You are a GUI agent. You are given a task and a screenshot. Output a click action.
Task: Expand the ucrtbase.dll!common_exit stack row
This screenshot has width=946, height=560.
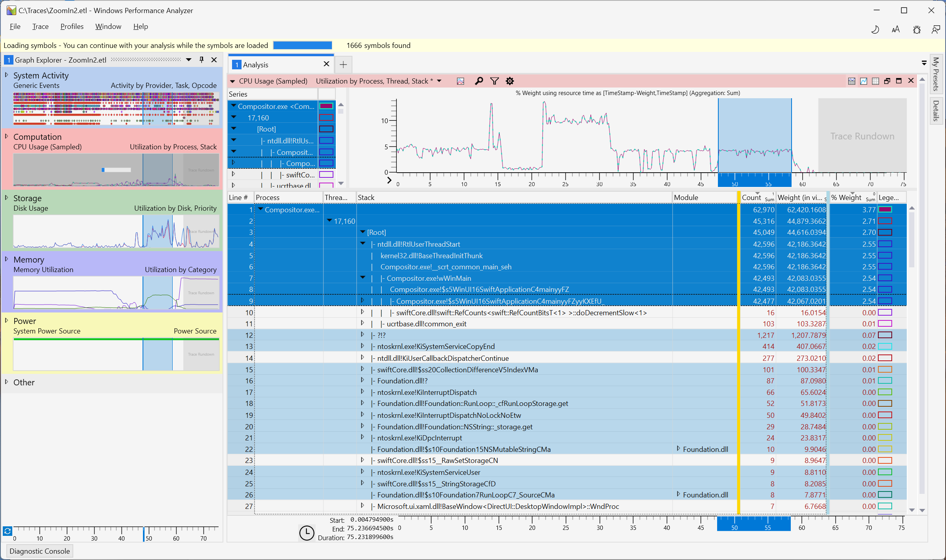[362, 324]
